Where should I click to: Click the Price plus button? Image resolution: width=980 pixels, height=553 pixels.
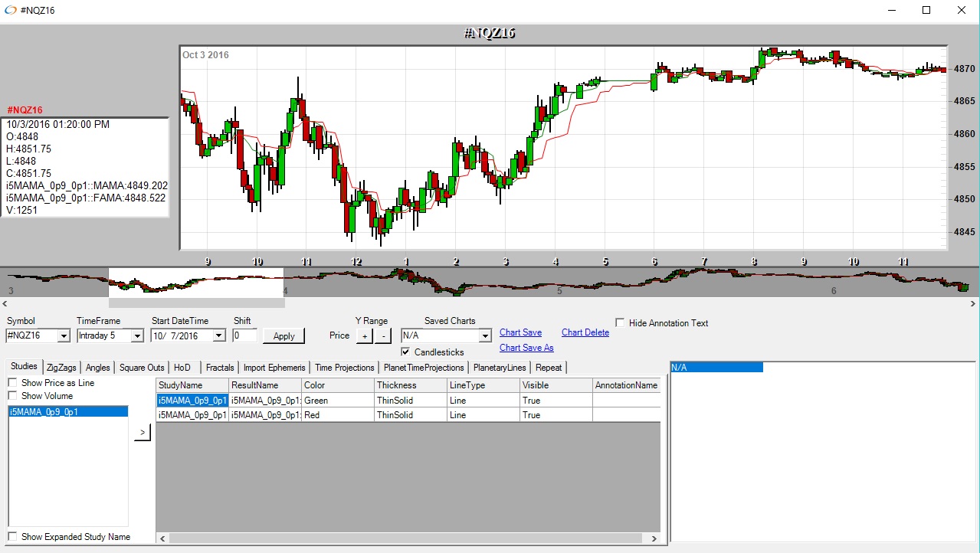[x=364, y=335]
